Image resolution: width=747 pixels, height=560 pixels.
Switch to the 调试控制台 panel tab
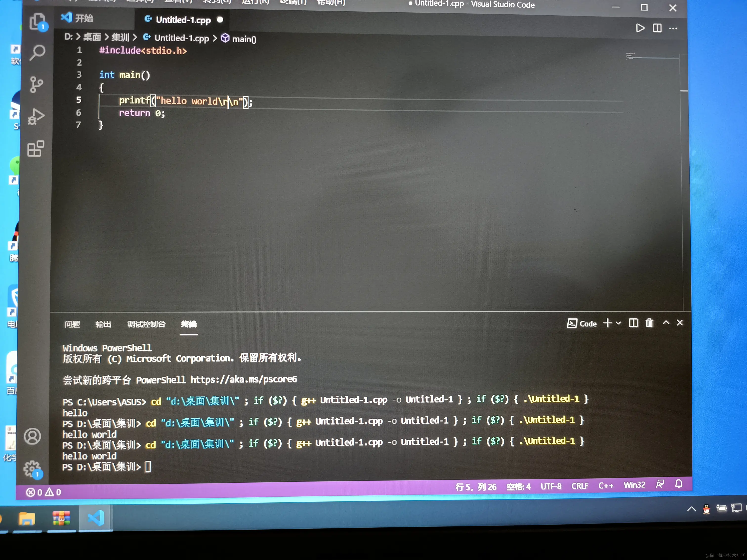tap(146, 324)
